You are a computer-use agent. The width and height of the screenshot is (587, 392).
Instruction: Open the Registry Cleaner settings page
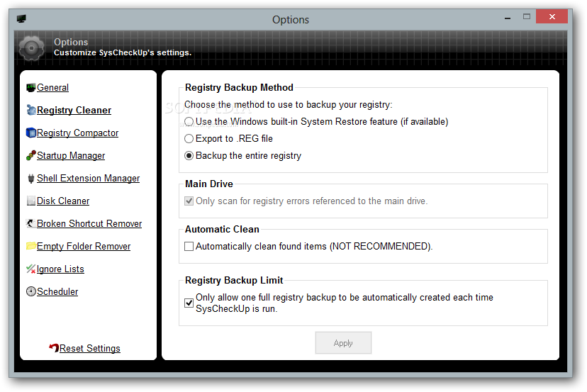[74, 110]
